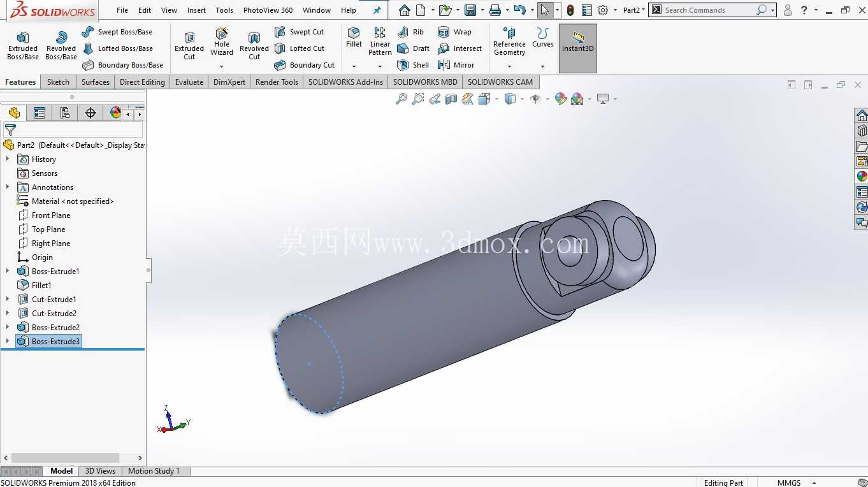Open the Edit Appearance color ball
Screen dimensions: 868x487
[x=560, y=99]
